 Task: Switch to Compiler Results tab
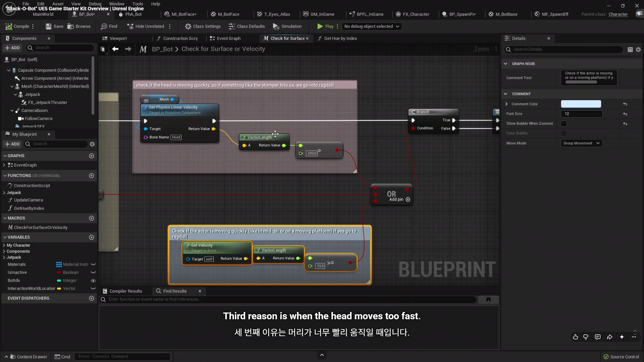[122, 291]
